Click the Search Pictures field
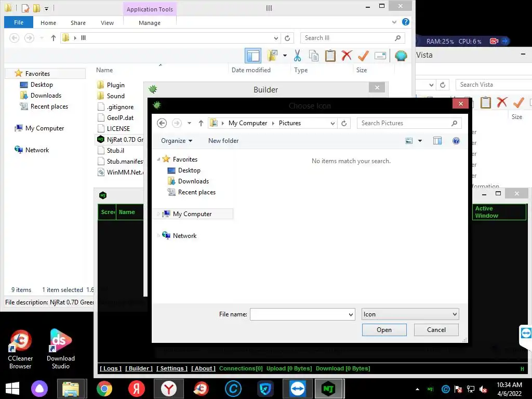Image resolution: width=532 pixels, height=399 pixels. 409,123
